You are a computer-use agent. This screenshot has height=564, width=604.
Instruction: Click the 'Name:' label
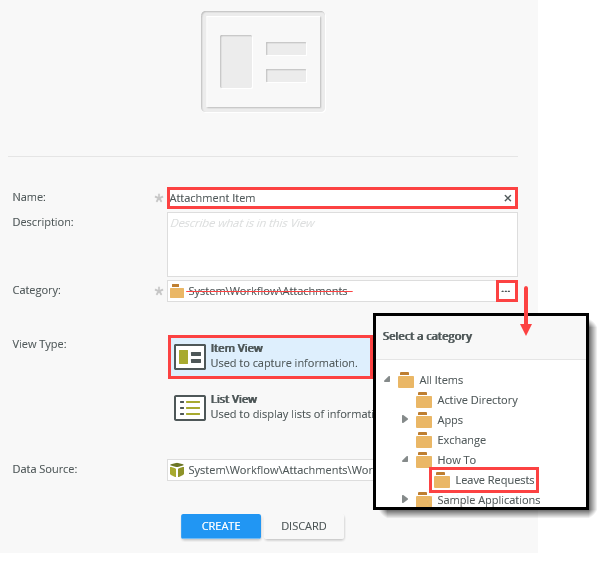29,197
